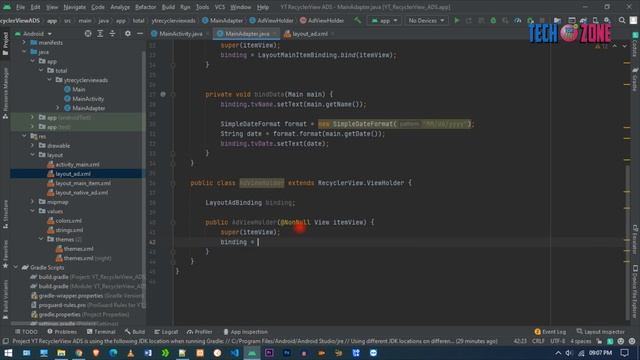Open Favorites tool window sidebar button
This screenshot has height=360, width=640.
(5, 254)
